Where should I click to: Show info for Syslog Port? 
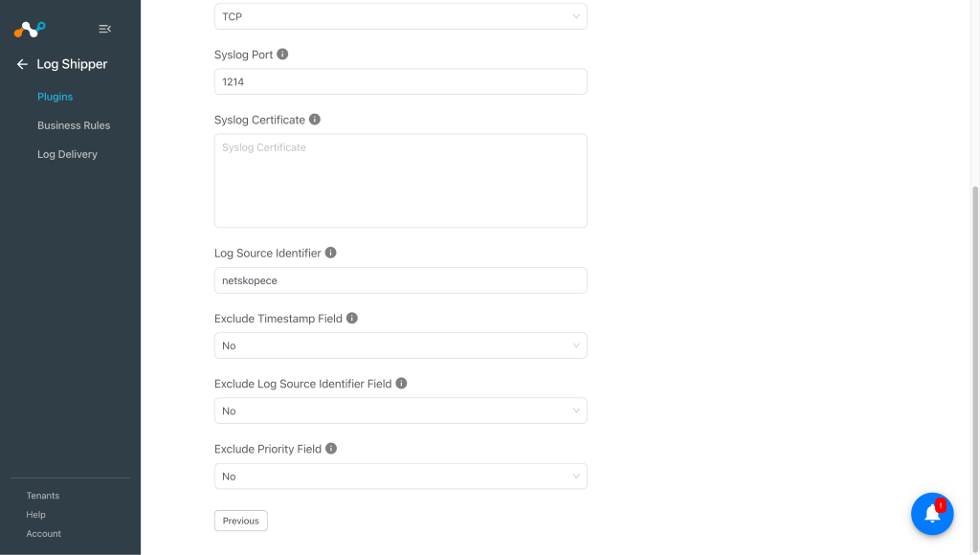click(x=282, y=55)
